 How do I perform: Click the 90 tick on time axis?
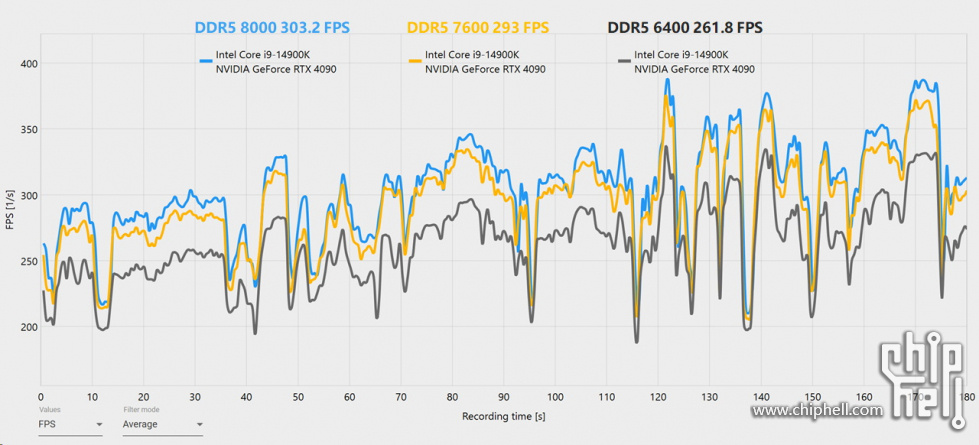[504, 397]
